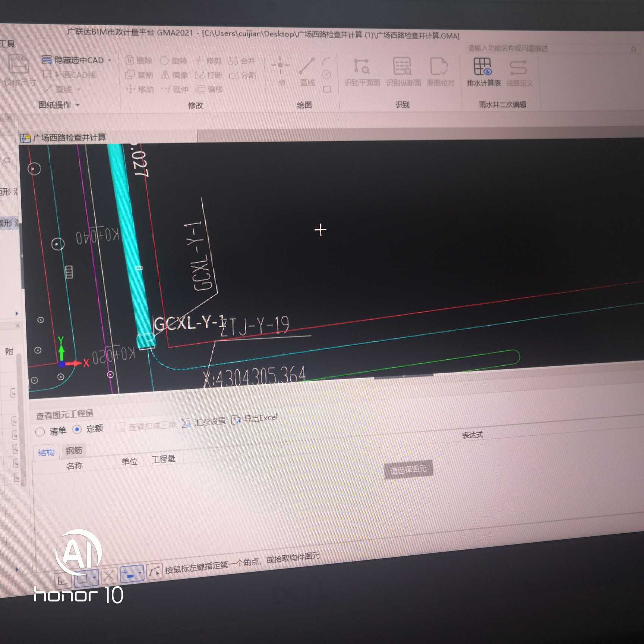Click 识别纵断面 recognize profile button

(403, 72)
